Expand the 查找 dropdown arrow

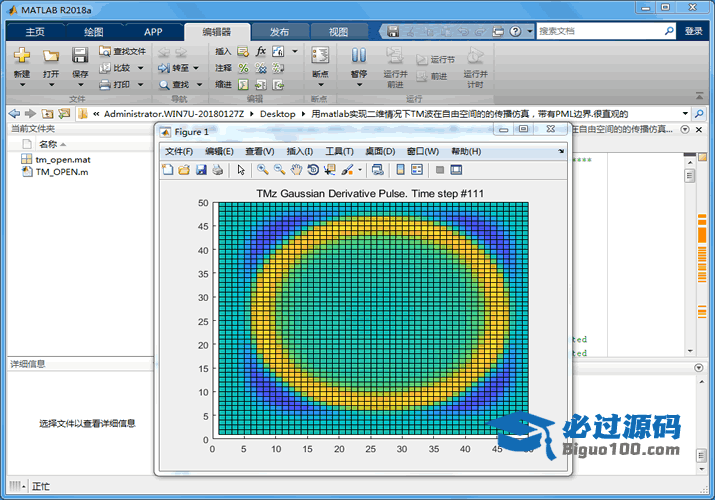pos(199,84)
